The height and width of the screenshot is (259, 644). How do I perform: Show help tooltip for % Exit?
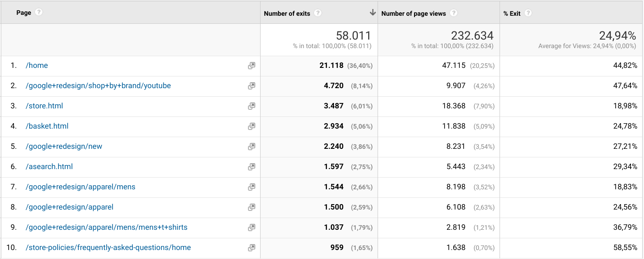coord(528,13)
